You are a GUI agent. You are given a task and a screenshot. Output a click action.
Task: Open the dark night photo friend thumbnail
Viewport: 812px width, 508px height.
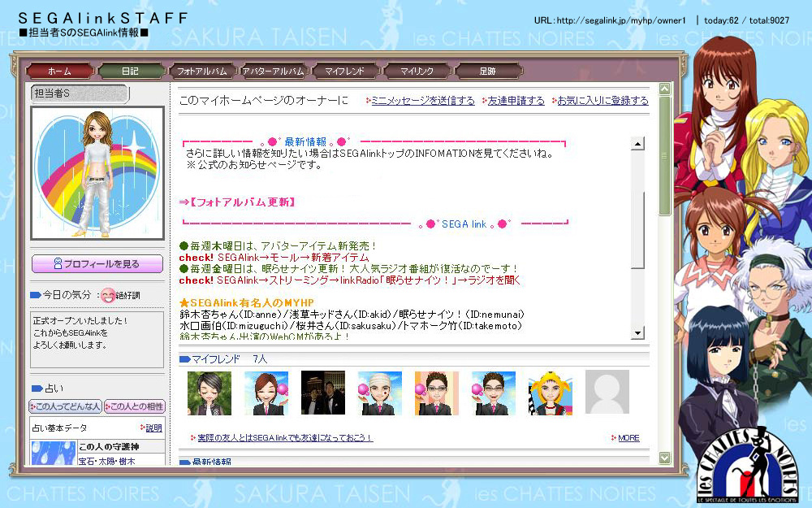pyautogui.click(x=322, y=393)
